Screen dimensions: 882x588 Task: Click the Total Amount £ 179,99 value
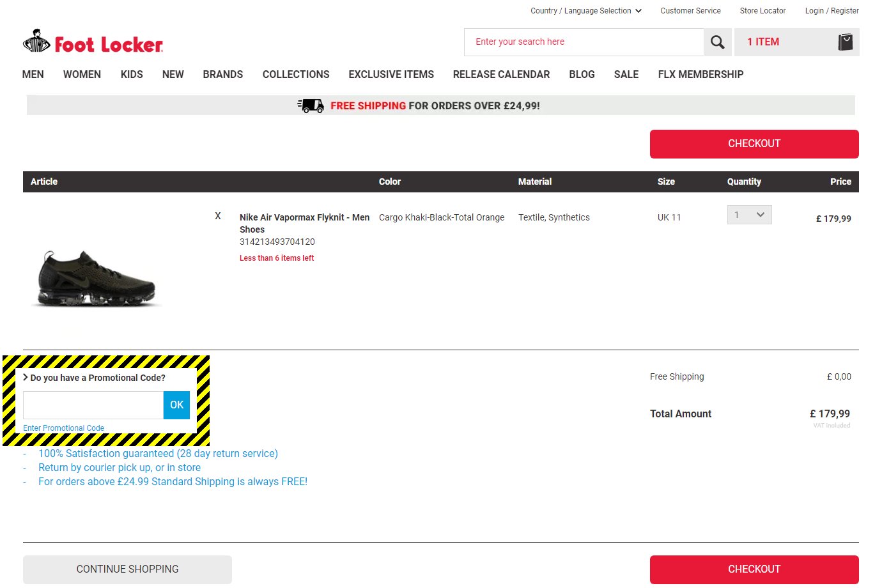click(830, 414)
